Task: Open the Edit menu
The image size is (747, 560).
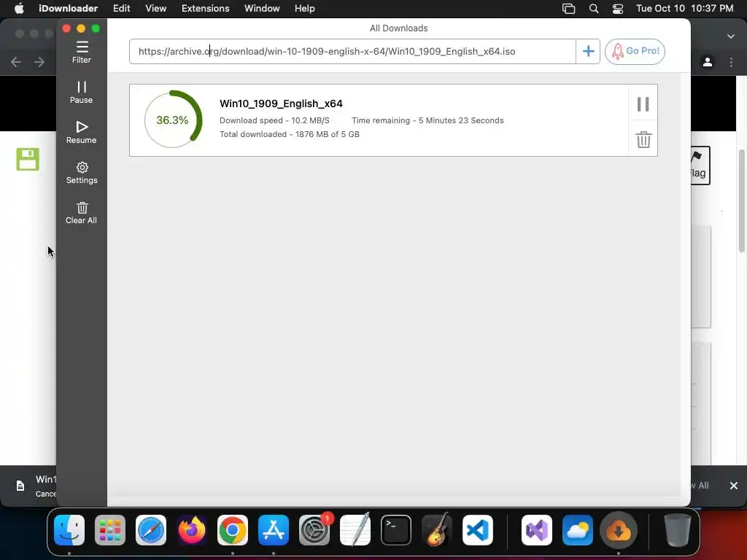Action: [122, 9]
